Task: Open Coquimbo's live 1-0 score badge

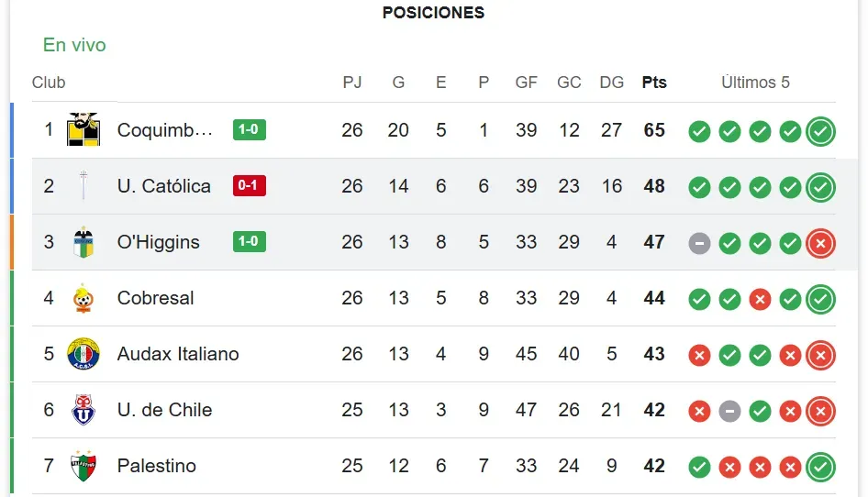Action: (250, 130)
